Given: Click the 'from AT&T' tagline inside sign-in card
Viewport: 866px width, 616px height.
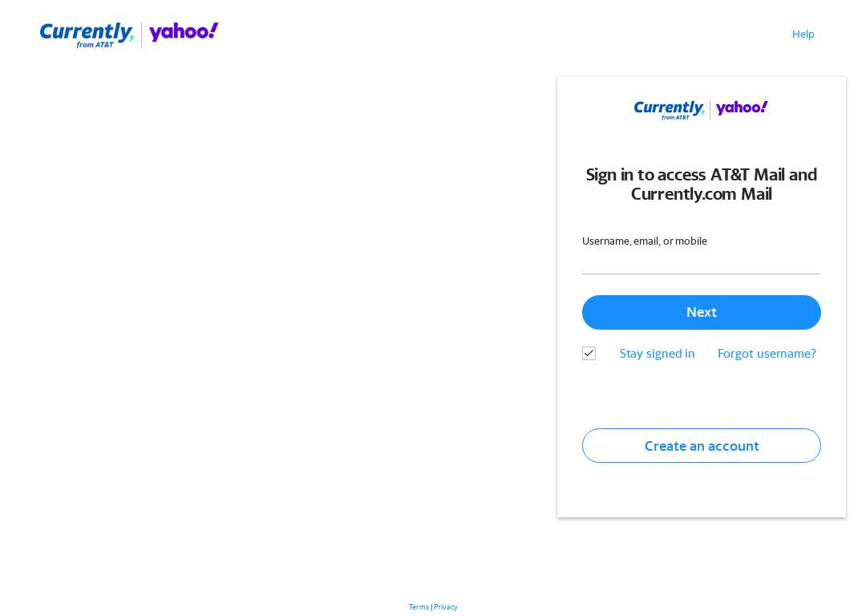Looking at the screenshot, I should 675,117.
